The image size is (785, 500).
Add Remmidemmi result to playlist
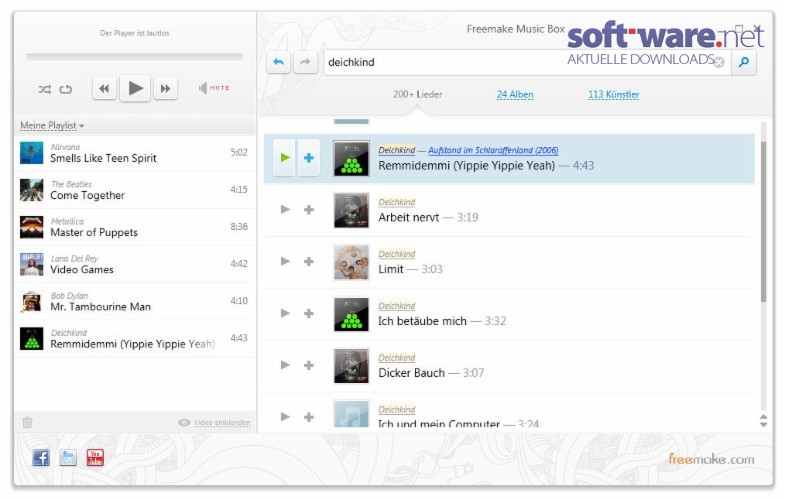click(309, 158)
